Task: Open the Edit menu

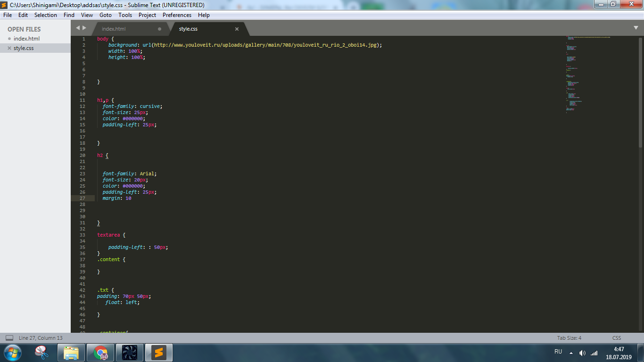Action: coord(23,15)
